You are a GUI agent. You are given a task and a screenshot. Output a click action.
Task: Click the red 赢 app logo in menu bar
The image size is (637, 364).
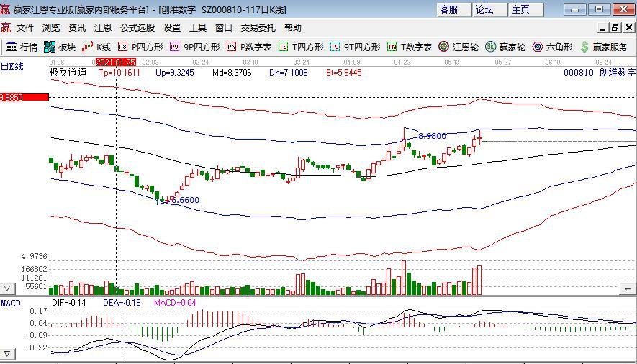tap(6, 27)
